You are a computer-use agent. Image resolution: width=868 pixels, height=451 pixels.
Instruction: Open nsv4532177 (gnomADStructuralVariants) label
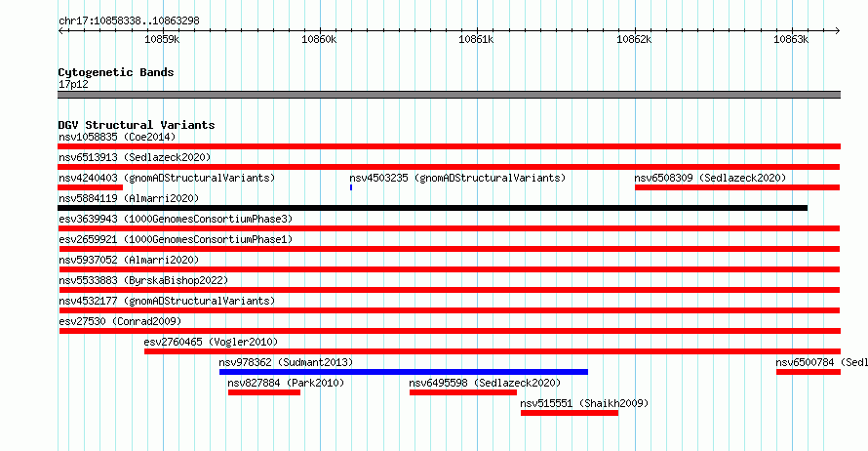click(167, 301)
